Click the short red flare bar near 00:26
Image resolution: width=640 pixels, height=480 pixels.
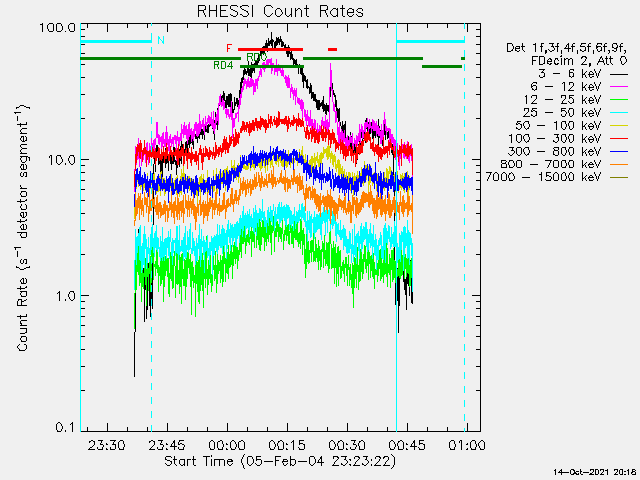click(x=333, y=49)
